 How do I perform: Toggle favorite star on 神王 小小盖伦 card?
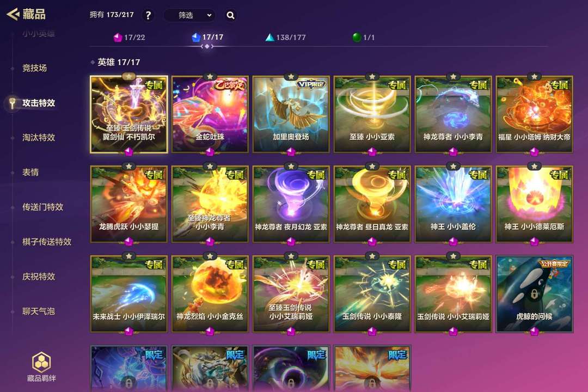pyautogui.click(x=453, y=166)
